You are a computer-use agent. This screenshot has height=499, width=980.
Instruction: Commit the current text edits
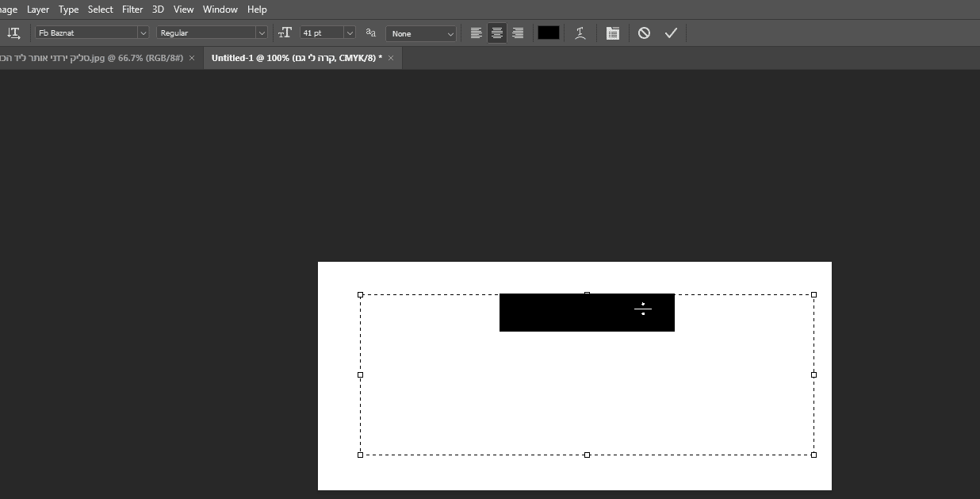pos(671,33)
